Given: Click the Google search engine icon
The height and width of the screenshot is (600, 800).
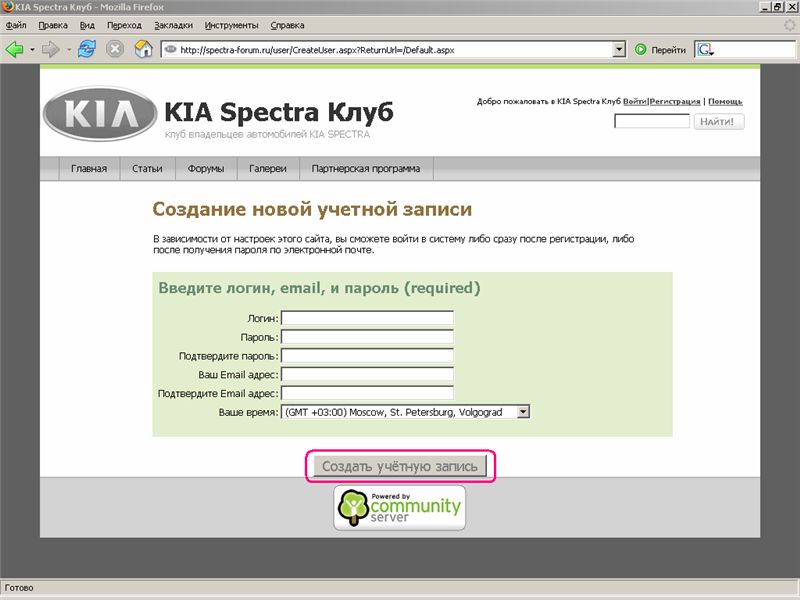Looking at the screenshot, I should [705, 48].
